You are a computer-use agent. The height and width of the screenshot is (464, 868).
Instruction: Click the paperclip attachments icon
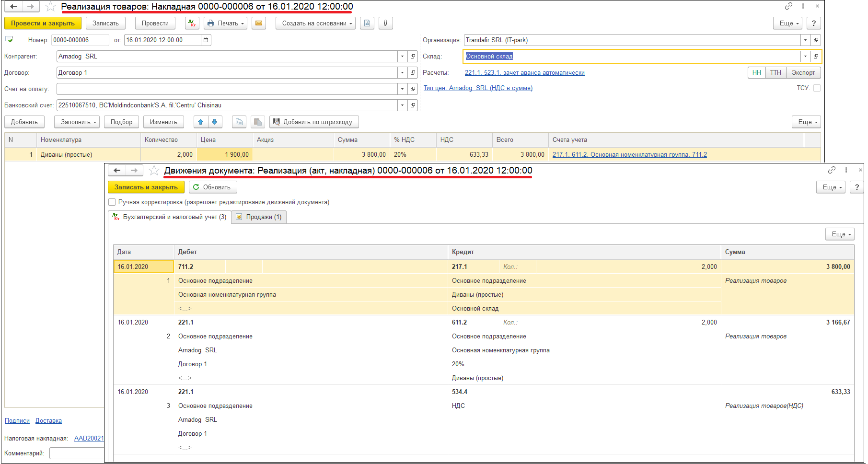(385, 23)
